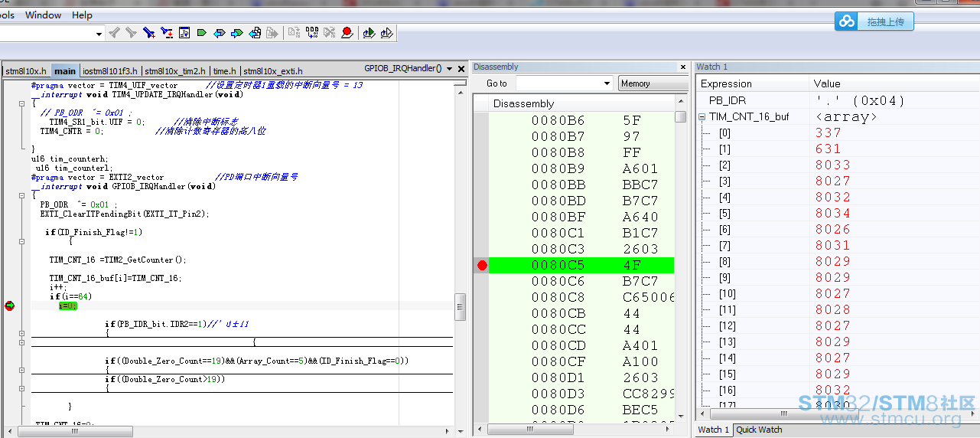The image size is (980, 438).
Task: Click the blue bookmark icon with red plus
Action: point(149,33)
